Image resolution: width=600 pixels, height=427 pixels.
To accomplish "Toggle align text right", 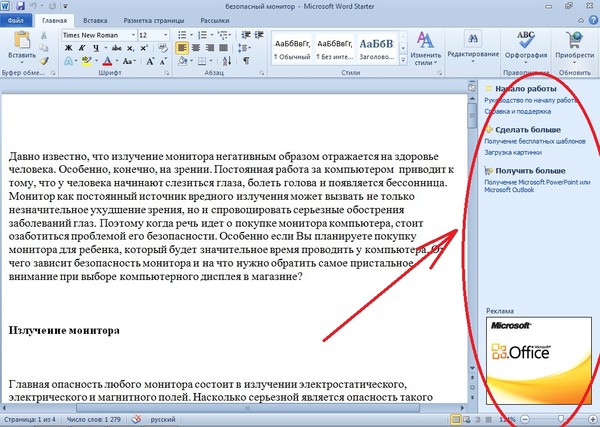I will click(209, 48).
